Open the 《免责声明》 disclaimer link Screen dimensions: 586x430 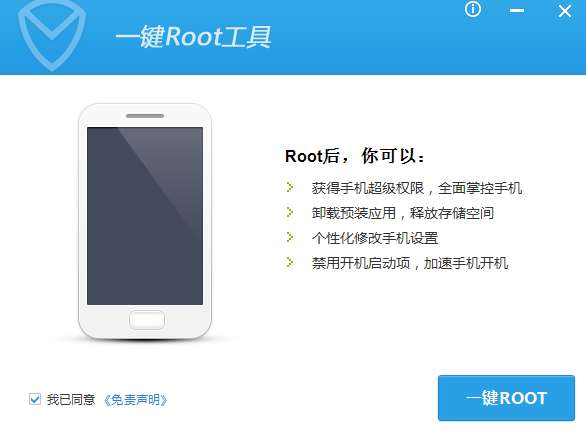[x=135, y=400]
